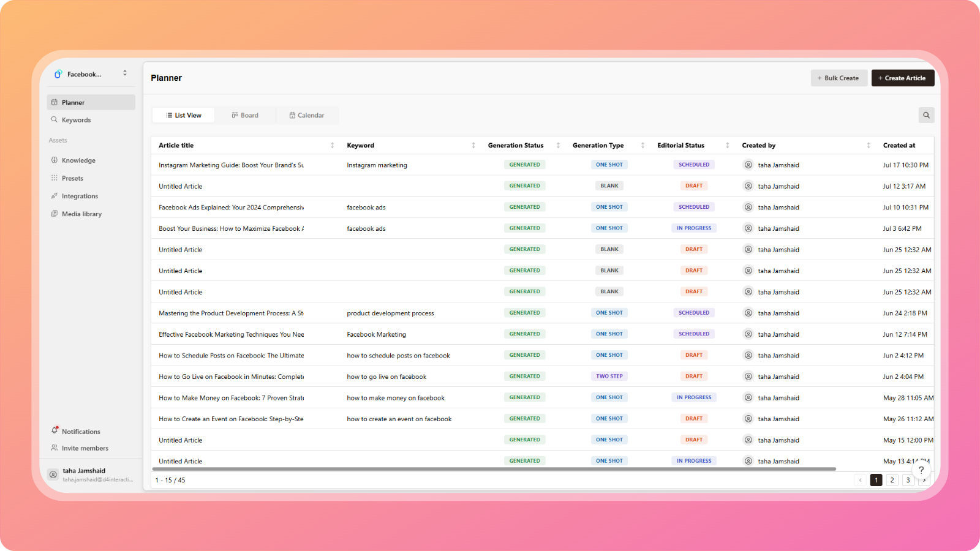Click the next page arrow
980x551 pixels.
pos(924,480)
